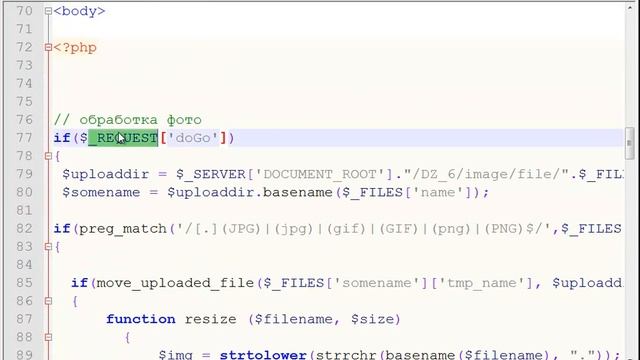Click line number 76 in margin
The width and height of the screenshot is (640, 360).
pyautogui.click(x=24, y=120)
